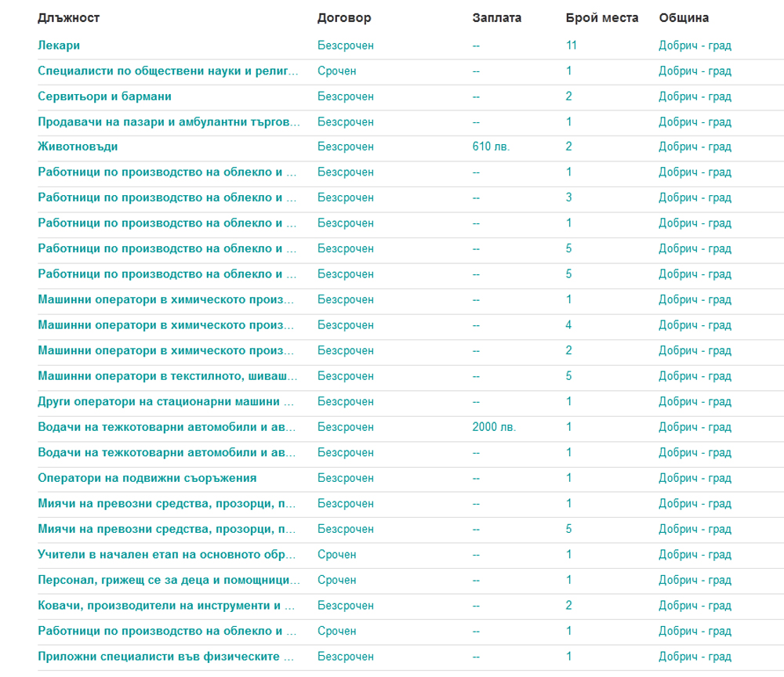Click the 610 лв. salary cell
This screenshot has width=784, height=677.
pyautogui.click(x=491, y=147)
